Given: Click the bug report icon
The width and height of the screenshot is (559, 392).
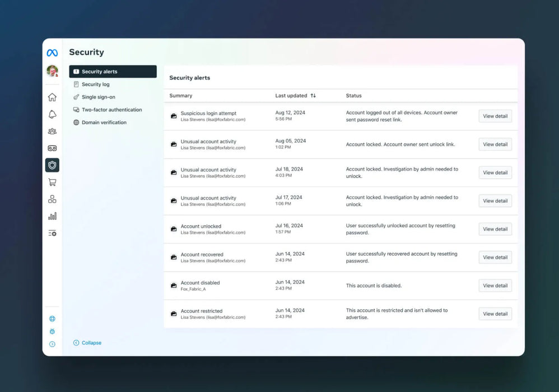Looking at the screenshot, I should click(52, 332).
